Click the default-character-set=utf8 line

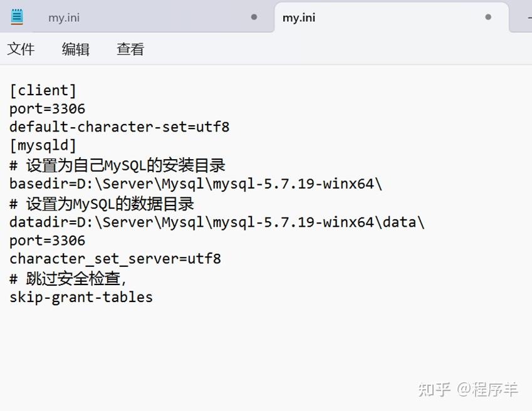tap(119, 127)
